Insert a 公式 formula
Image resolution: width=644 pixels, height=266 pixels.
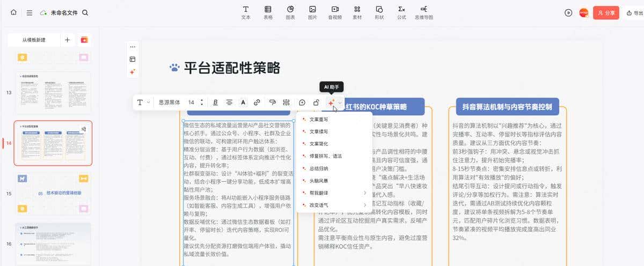[401, 12]
